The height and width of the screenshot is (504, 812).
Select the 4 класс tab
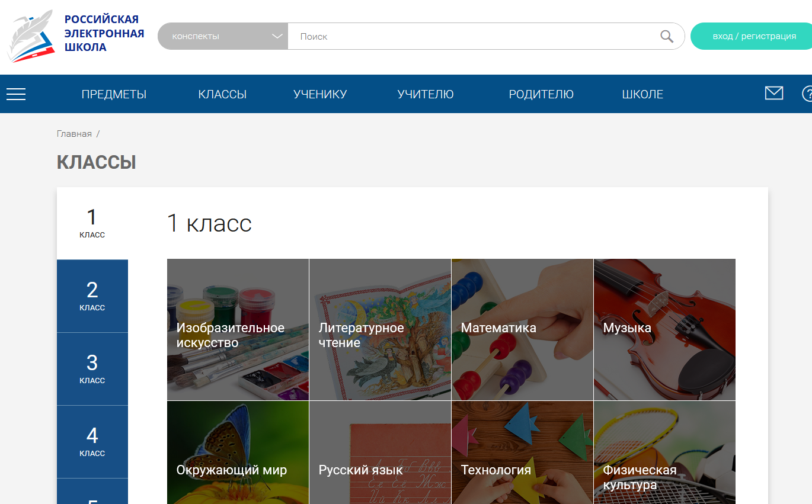[92, 442]
